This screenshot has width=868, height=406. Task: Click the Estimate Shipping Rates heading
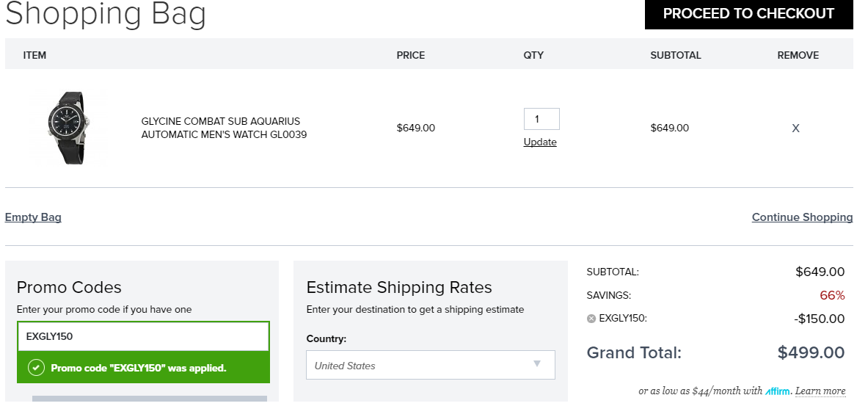click(x=399, y=287)
